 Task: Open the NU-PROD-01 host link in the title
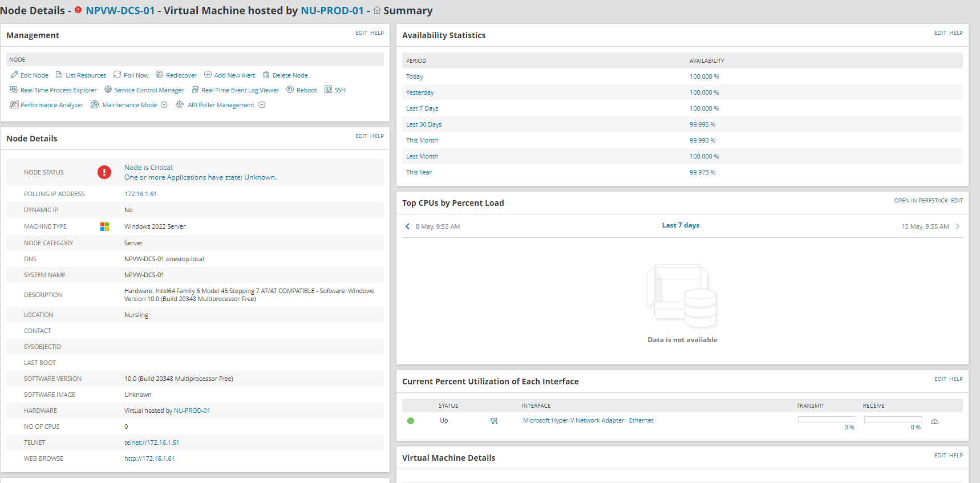click(332, 10)
